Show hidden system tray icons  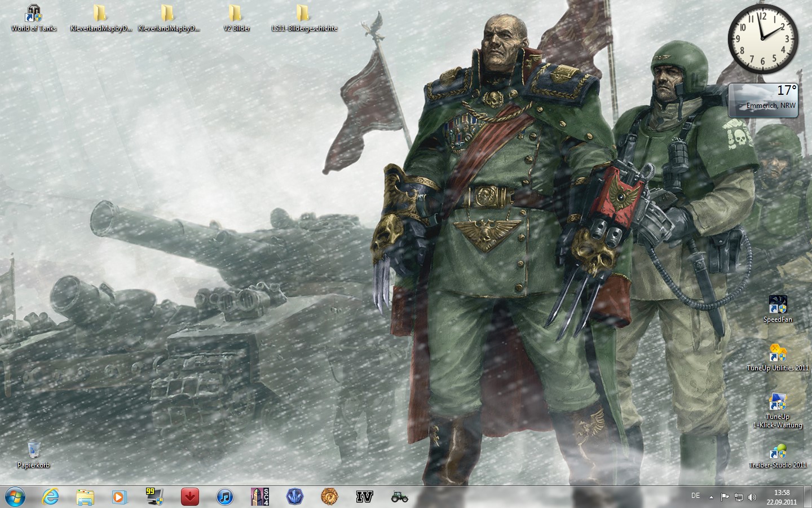coord(711,497)
